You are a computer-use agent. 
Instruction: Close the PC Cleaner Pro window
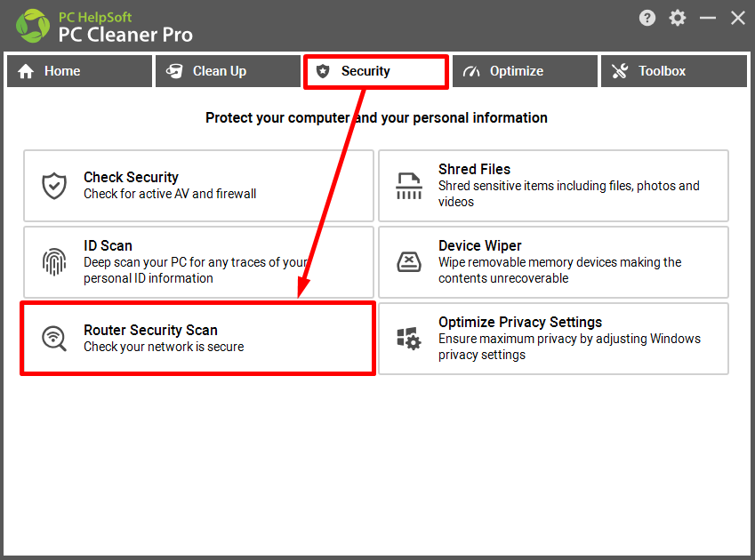(738, 19)
